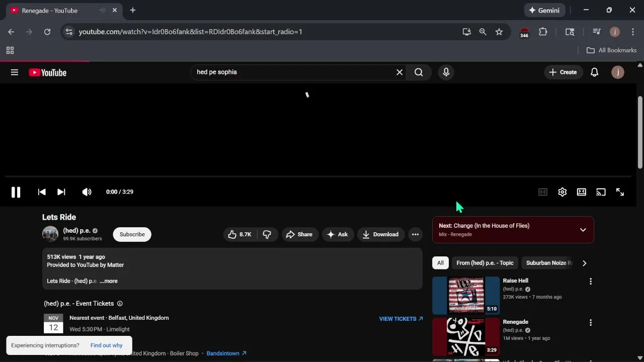Click Find out why link
Screen dimensions: 644x362
tap(107, 345)
